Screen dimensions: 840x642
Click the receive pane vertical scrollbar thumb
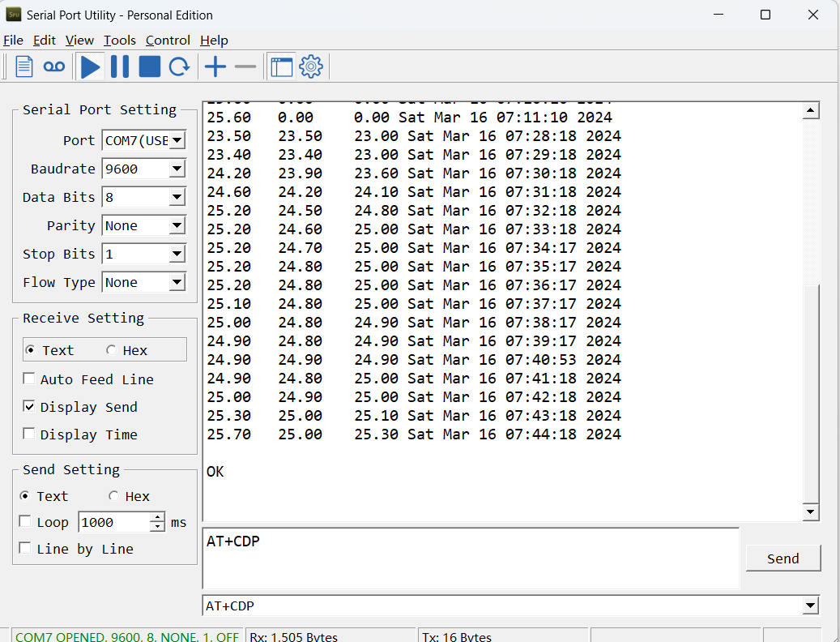tap(811, 394)
